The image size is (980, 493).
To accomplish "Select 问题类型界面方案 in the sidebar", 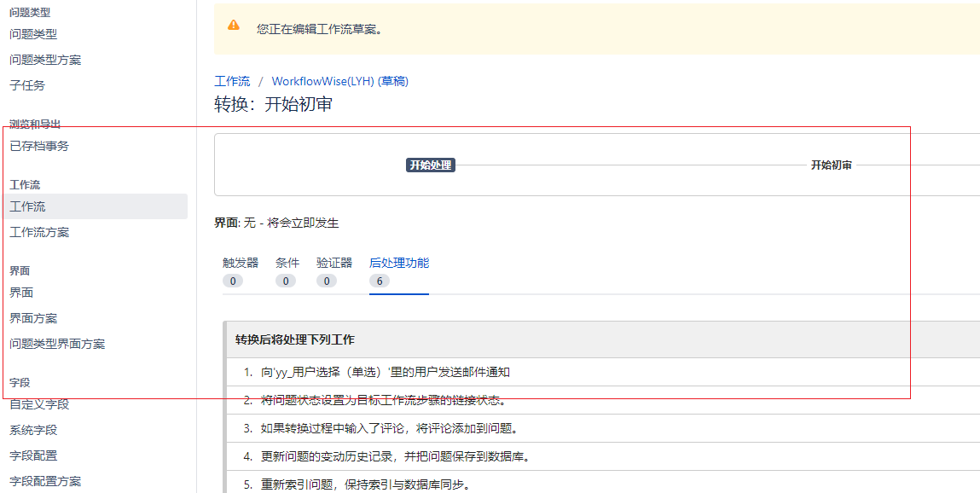I will 57,344.
